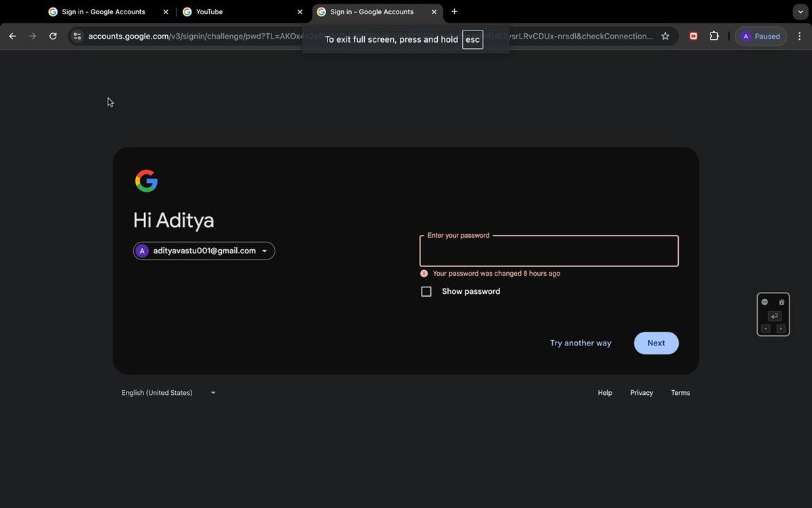Switch to the YouTube tab
The height and width of the screenshot is (508, 812).
click(244, 12)
